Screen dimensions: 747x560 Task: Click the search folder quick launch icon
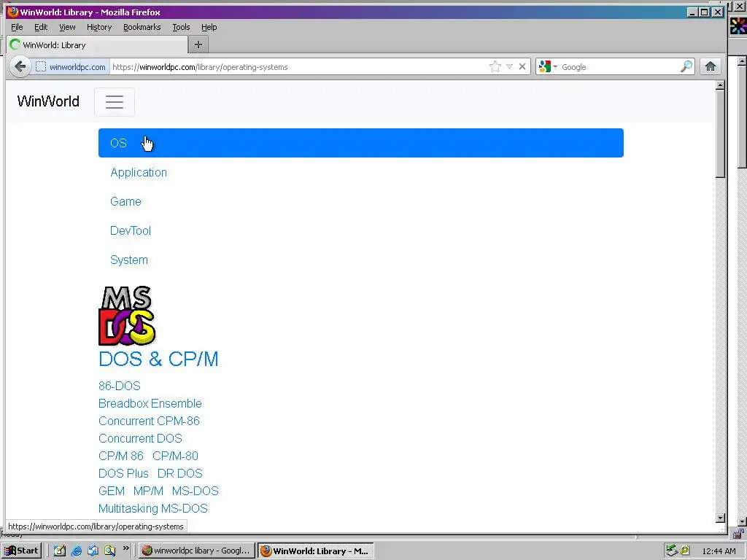110,551
